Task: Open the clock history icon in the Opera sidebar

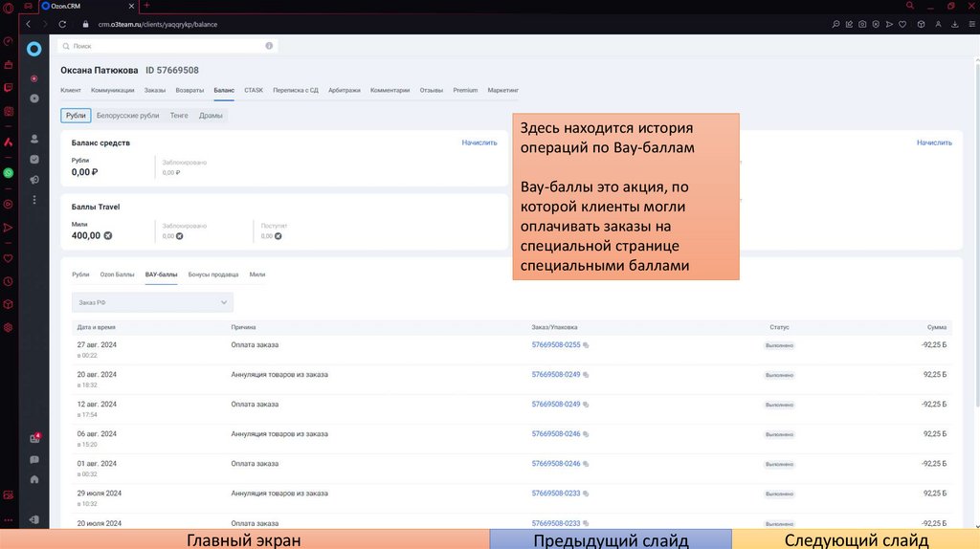Action: (8, 282)
